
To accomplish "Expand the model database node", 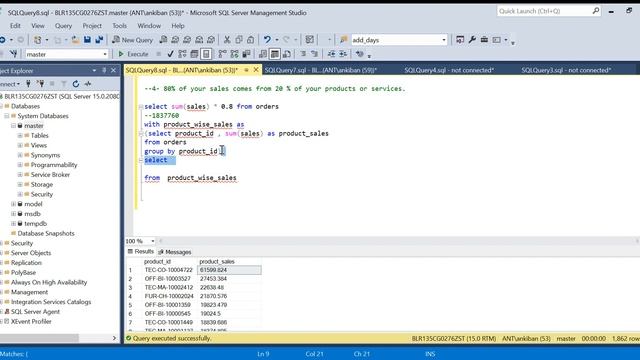I will 13,204.
